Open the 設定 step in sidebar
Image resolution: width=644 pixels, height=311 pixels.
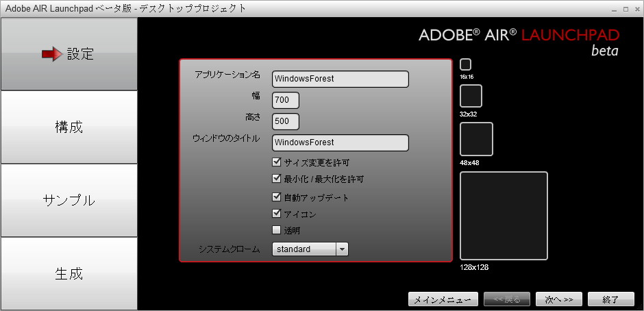point(69,54)
